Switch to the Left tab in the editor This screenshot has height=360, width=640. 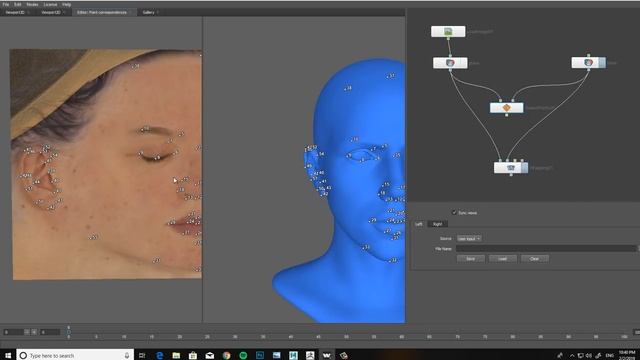click(419, 224)
